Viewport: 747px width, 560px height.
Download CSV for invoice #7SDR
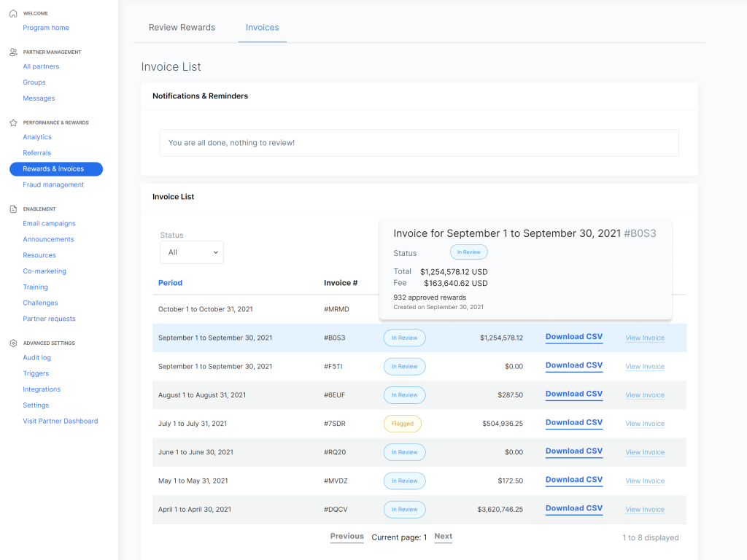(x=574, y=423)
